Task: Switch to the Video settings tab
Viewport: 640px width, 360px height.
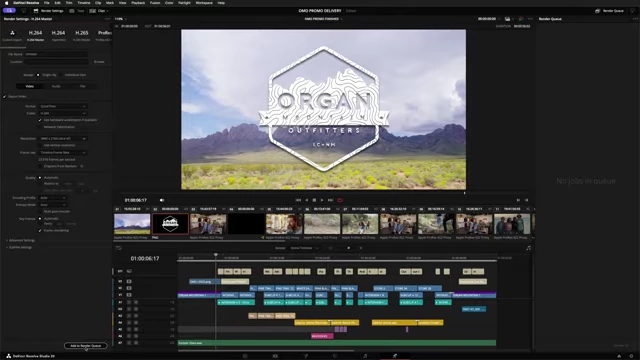Action: [x=30, y=87]
